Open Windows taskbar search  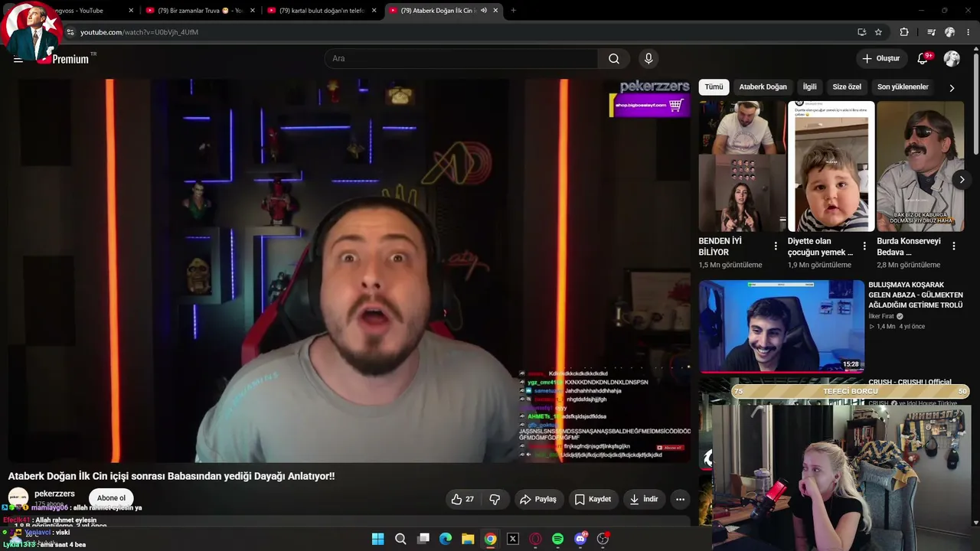click(x=400, y=539)
